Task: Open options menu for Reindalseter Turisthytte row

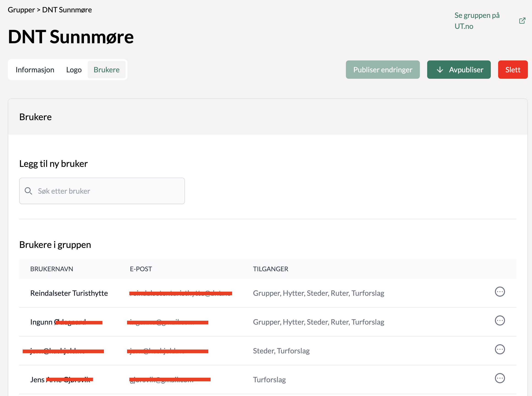Action: point(500,292)
